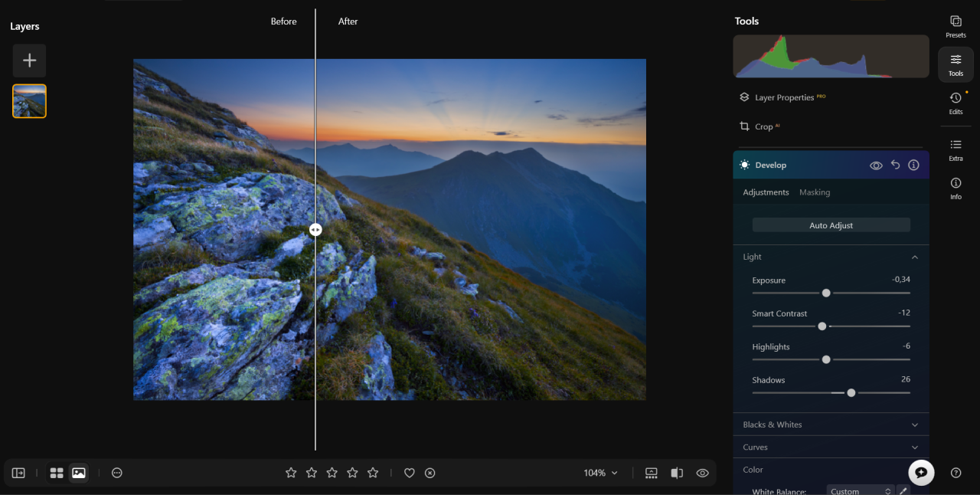Viewport: 980px width, 495px height.
Task: Open the help question mark
Action: pos(955,473)
